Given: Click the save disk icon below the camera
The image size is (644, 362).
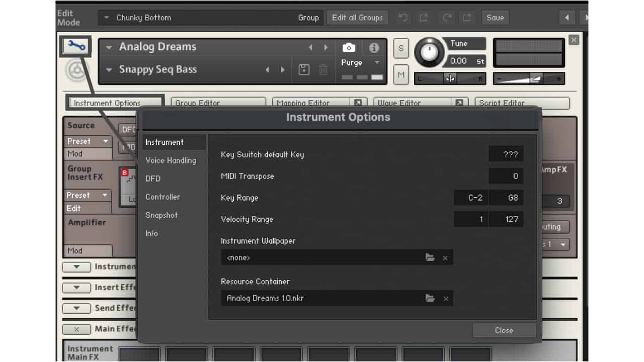Looking at the screenshot, I should coord(303,70).
